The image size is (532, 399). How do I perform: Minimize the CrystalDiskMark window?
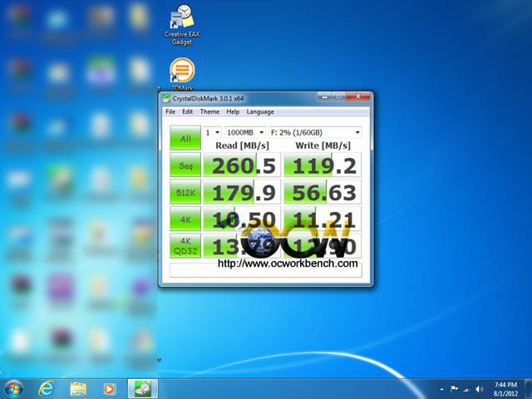point(325,97)
